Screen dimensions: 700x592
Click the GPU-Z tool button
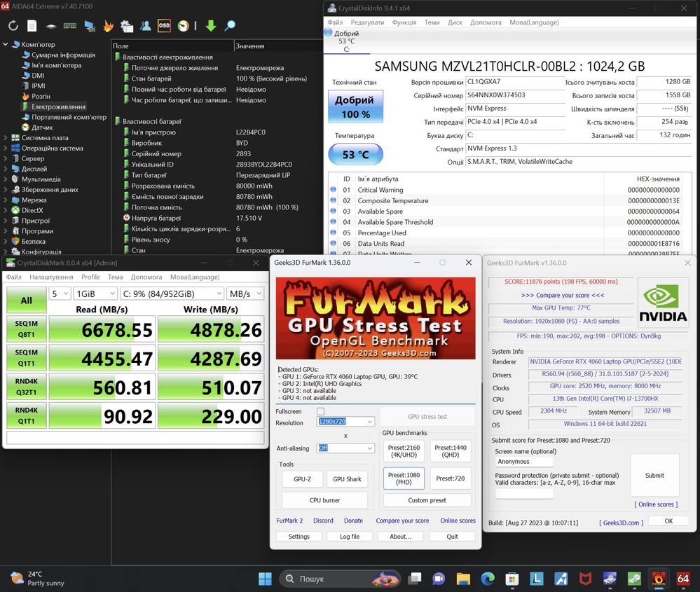302,479
